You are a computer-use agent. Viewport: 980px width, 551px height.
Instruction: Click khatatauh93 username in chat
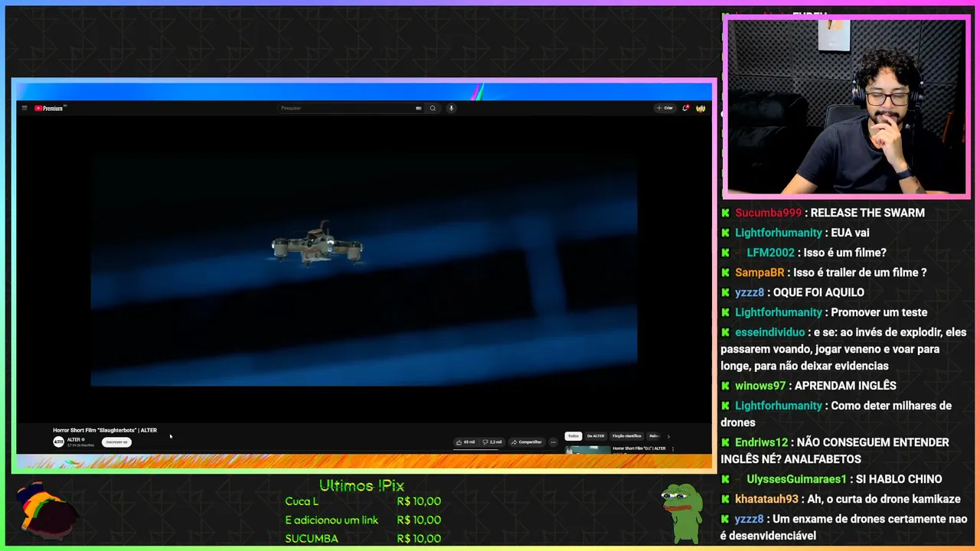point(766,499)
